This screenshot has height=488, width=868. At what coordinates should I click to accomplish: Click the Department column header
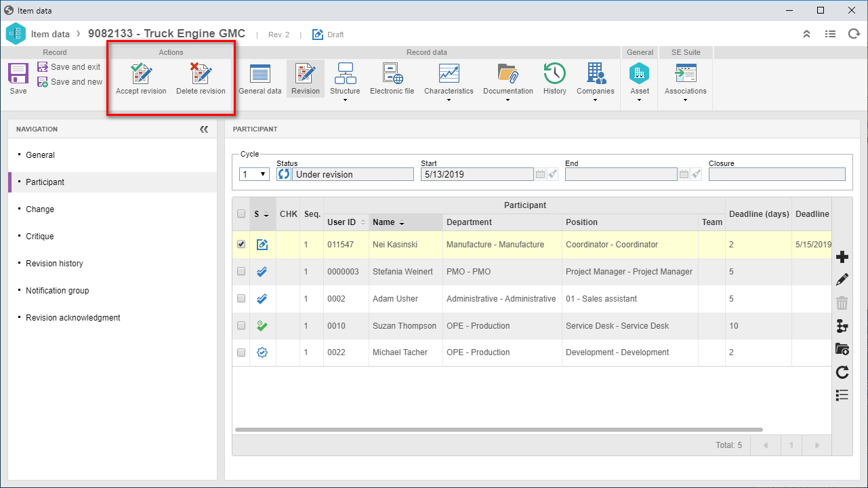(503, 222)
